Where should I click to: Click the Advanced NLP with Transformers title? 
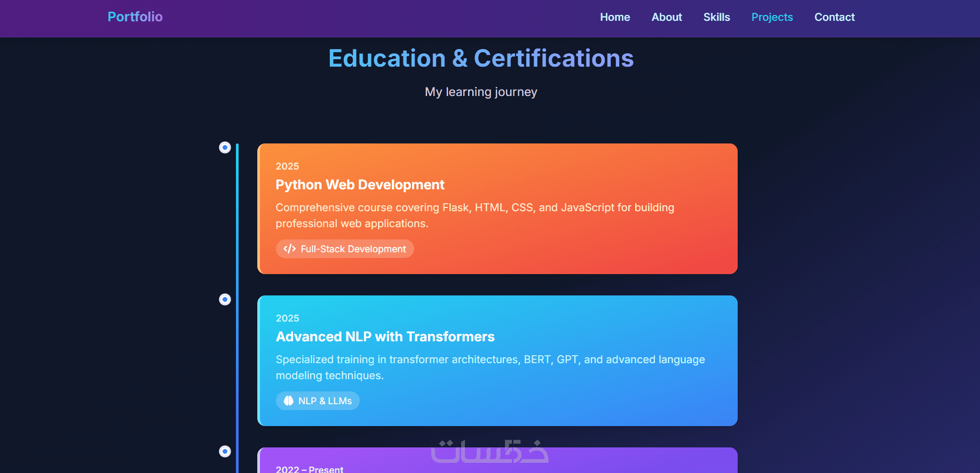click(x=385, y=336)
